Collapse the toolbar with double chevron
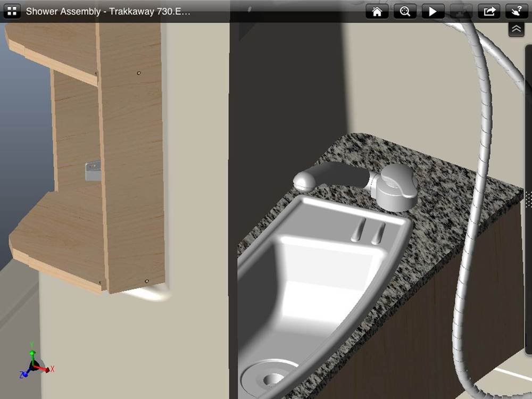Screen dimensions: 532x399 (517, 29)
